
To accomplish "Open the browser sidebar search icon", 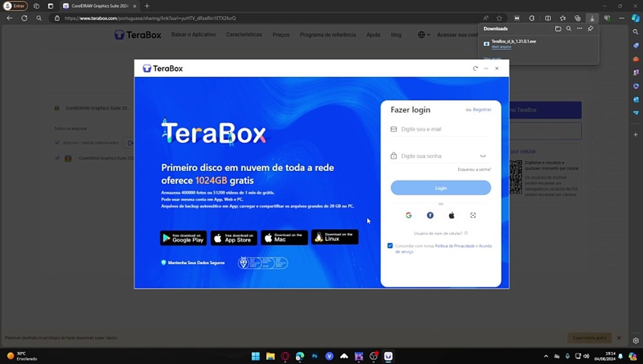I will click(636, 32).
